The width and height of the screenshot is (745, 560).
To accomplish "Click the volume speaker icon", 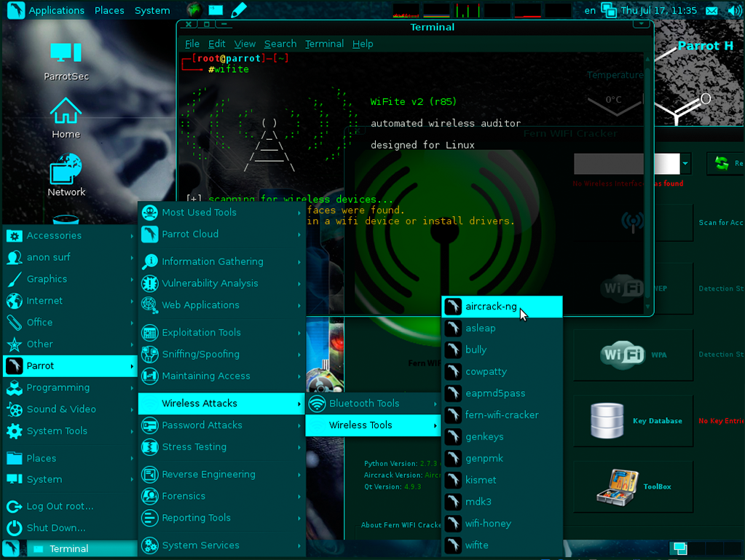I will tap(735, 10).
